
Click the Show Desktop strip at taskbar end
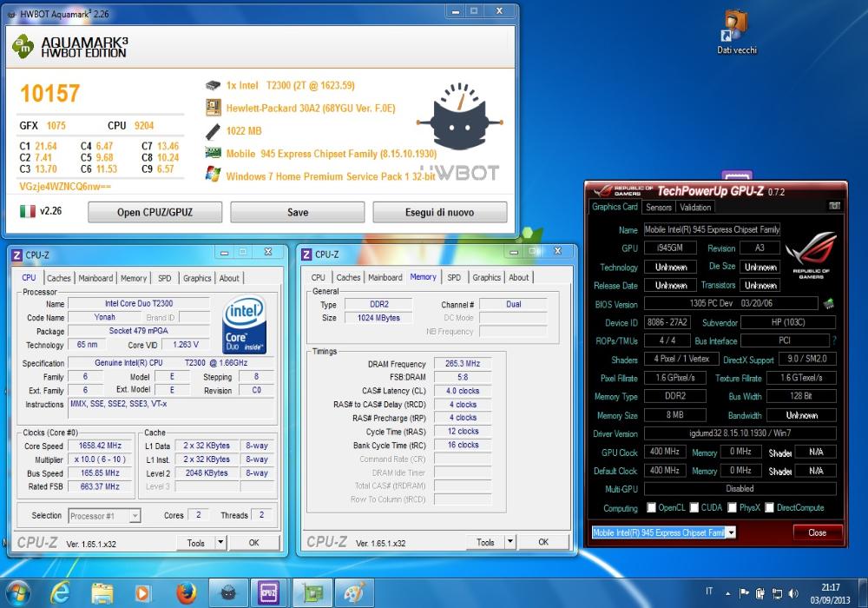(864, 593)
